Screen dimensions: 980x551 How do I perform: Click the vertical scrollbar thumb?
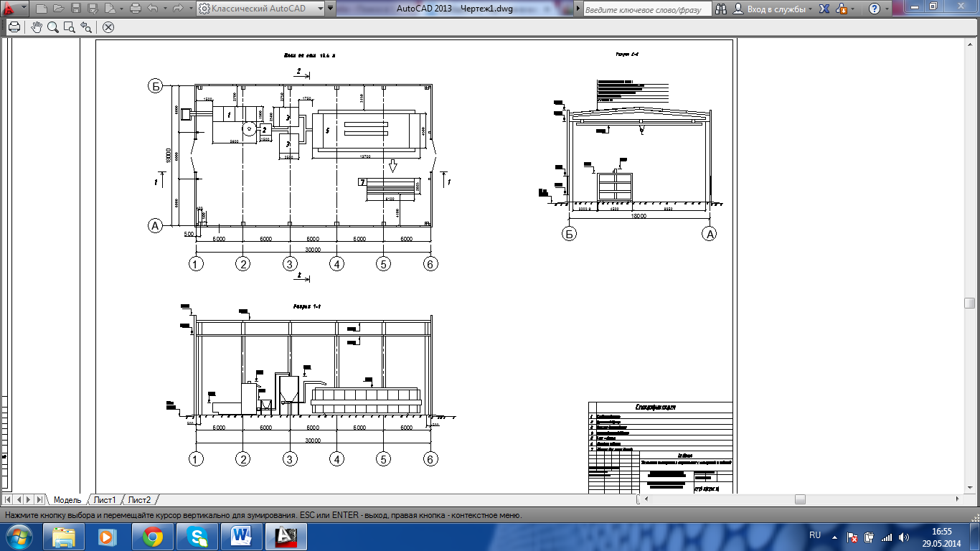[x=970, y=303]
